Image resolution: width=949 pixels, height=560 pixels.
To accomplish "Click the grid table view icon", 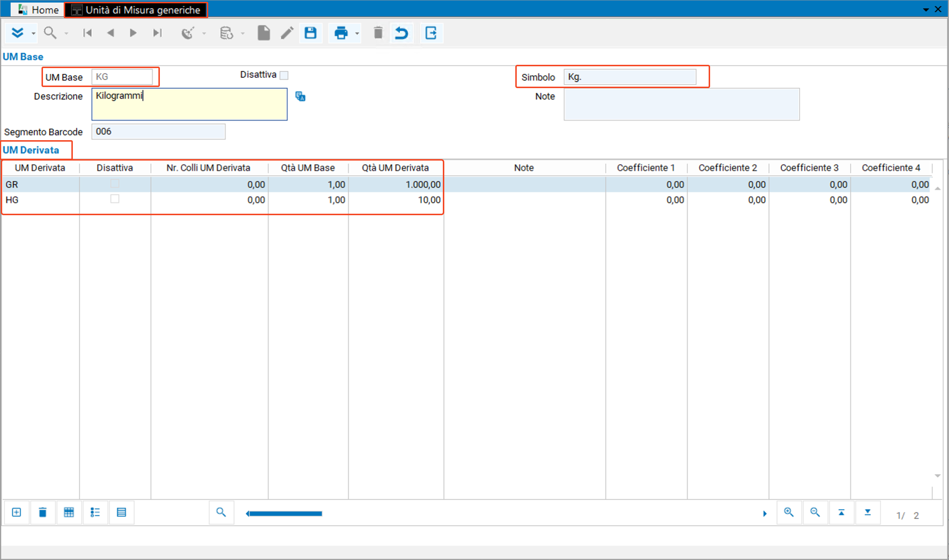I will point(69,512).
